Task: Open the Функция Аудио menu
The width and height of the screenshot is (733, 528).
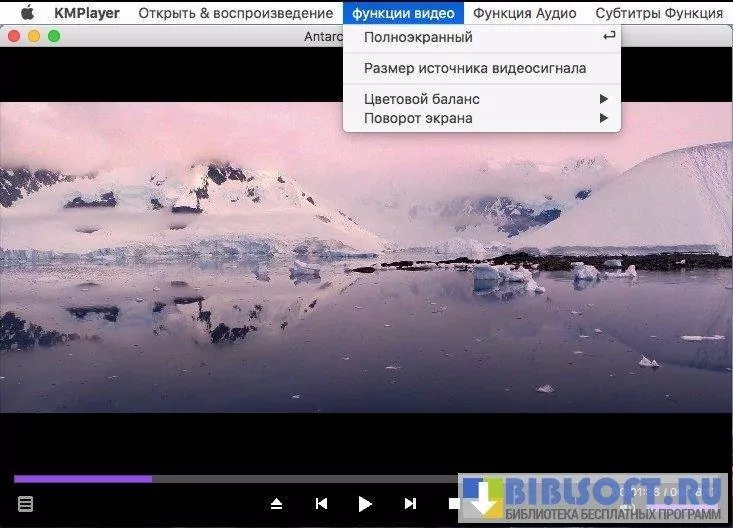Action: point(524,13)
